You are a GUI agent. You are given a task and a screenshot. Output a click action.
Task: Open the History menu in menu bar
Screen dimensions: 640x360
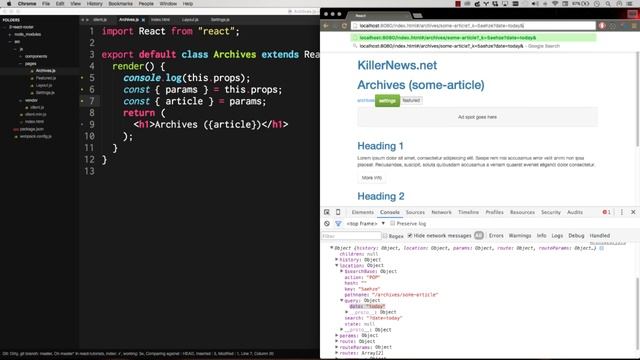tap(94, 4)
